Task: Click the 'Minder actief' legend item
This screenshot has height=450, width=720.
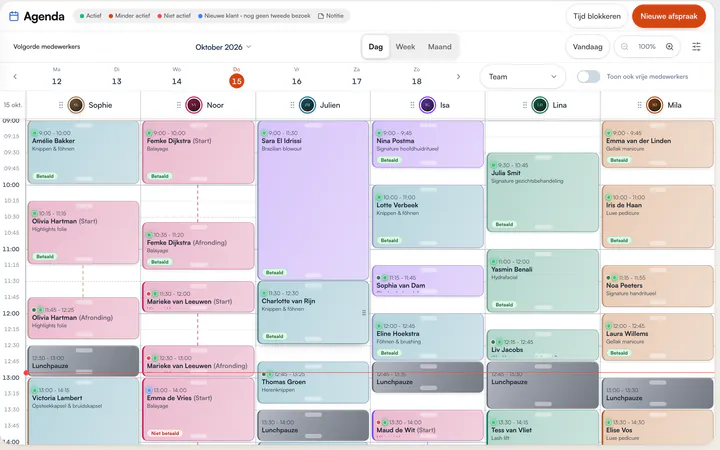Action: point(129,16)
